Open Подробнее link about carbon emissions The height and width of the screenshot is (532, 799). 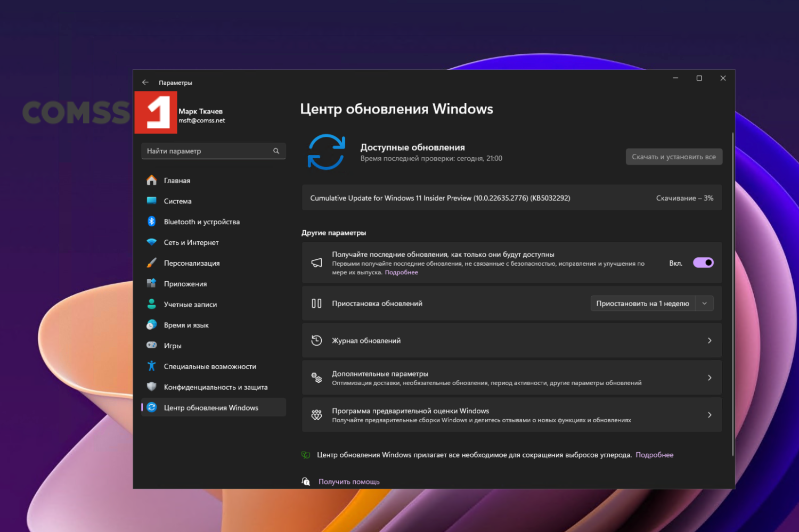coord(655,455)
